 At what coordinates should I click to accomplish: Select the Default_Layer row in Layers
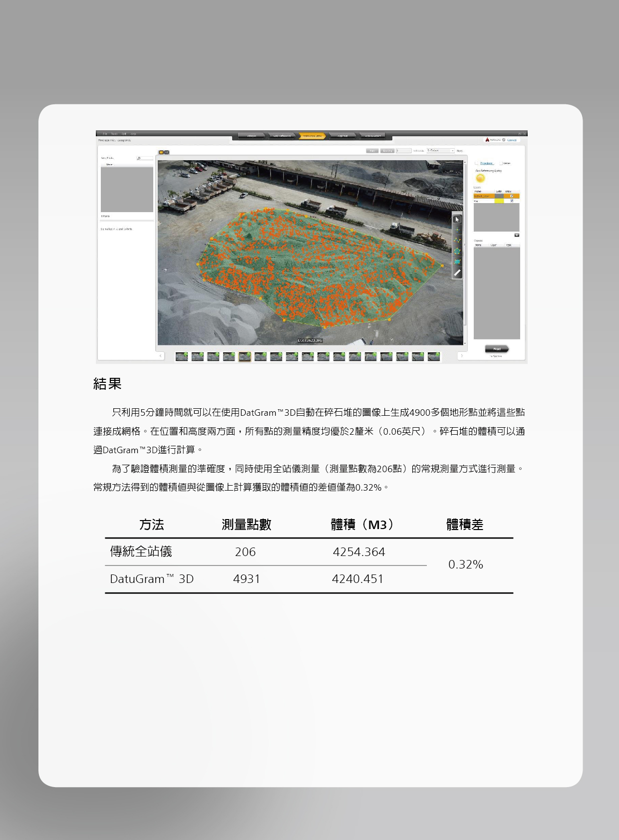pos(497,196)
